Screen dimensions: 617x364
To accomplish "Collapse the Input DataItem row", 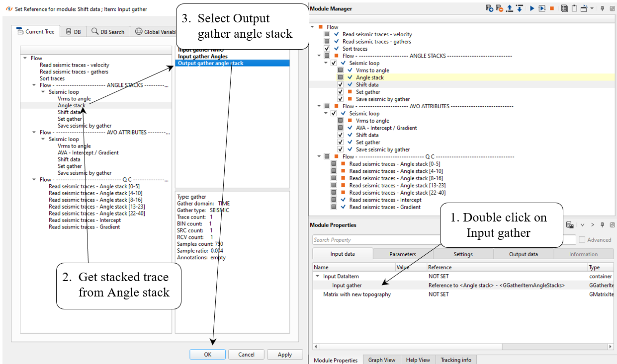I will pyautogui.click(x=318, y=277).
